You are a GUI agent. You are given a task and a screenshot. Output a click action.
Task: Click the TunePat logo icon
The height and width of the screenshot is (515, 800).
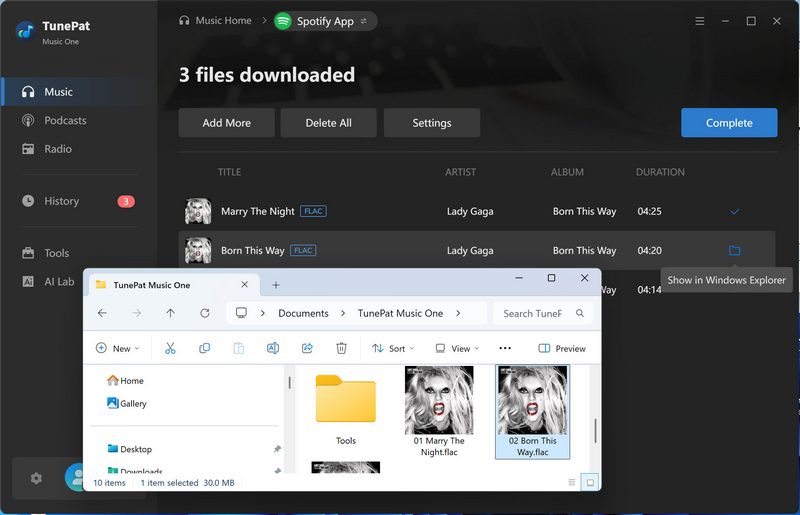pos(24,31)
